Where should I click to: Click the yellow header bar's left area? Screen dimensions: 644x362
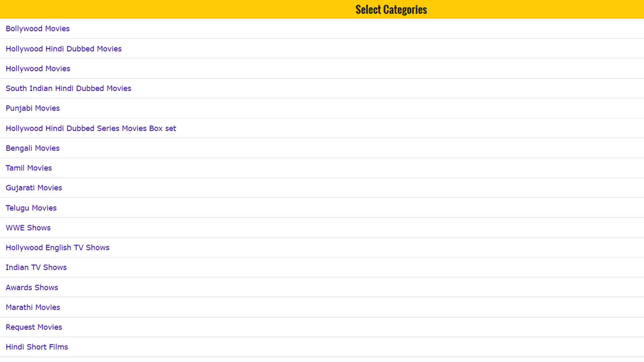click(x=101, y=9)
